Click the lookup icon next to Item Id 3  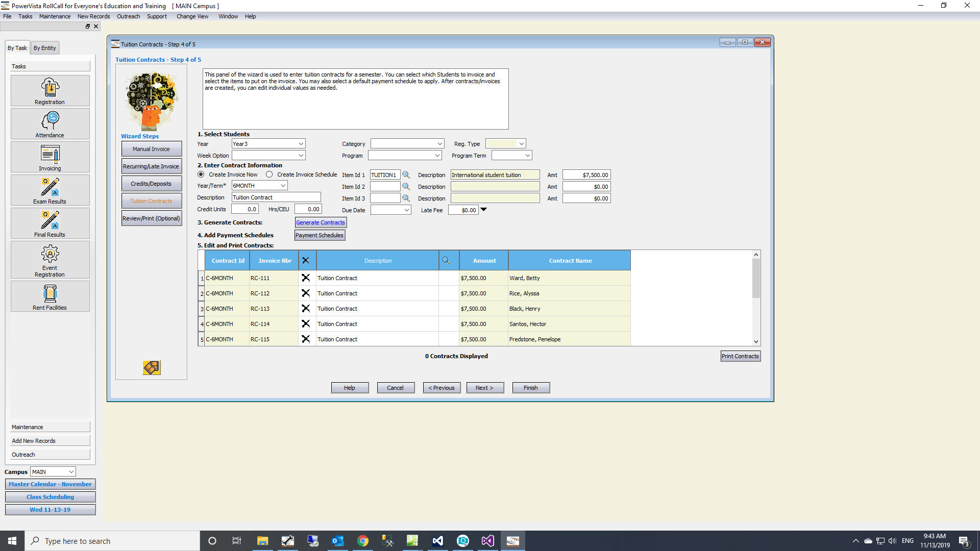(406, 198)
